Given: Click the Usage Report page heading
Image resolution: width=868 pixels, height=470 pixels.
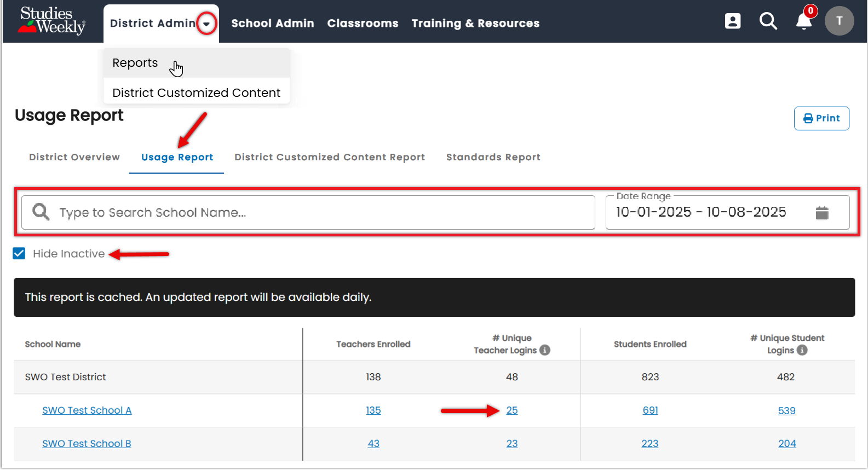Looking at the screenshot, I should [69, 115].
